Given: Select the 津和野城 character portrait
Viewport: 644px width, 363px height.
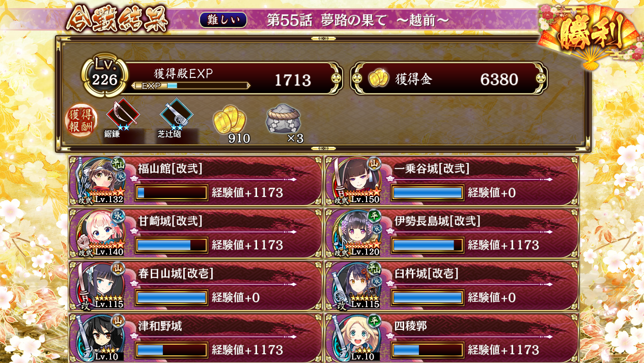Looking at the screenshot, I should click(99, 338).
